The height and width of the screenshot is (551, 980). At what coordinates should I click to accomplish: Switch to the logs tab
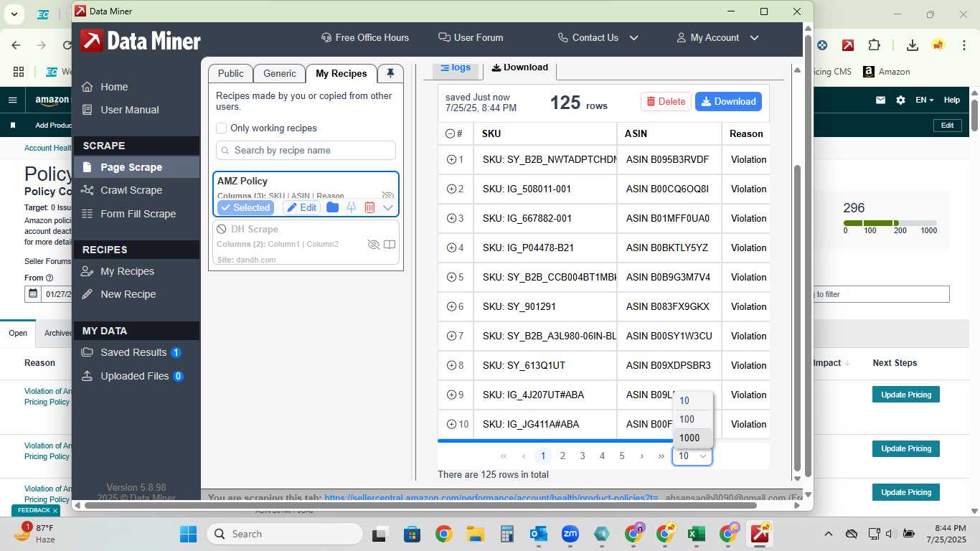(456, 67)
